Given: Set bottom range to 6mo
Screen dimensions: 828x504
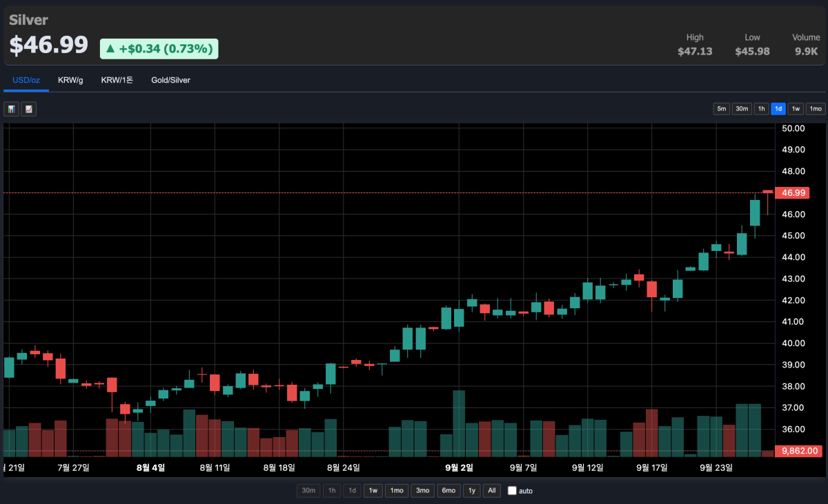Looking at the screenshot, I should (448, 491).
